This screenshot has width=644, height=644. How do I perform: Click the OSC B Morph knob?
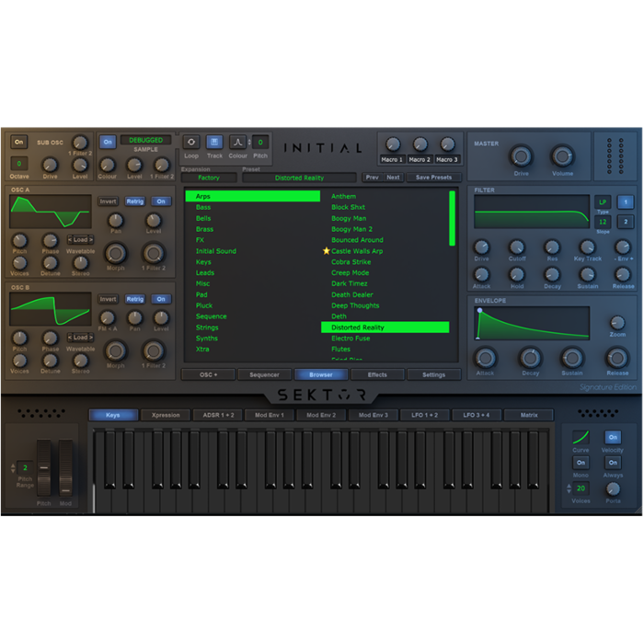click(x=115, y=351)
